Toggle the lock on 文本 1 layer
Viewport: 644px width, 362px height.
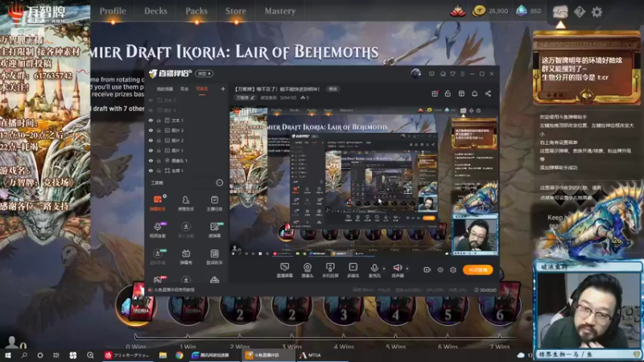(159, 120)
